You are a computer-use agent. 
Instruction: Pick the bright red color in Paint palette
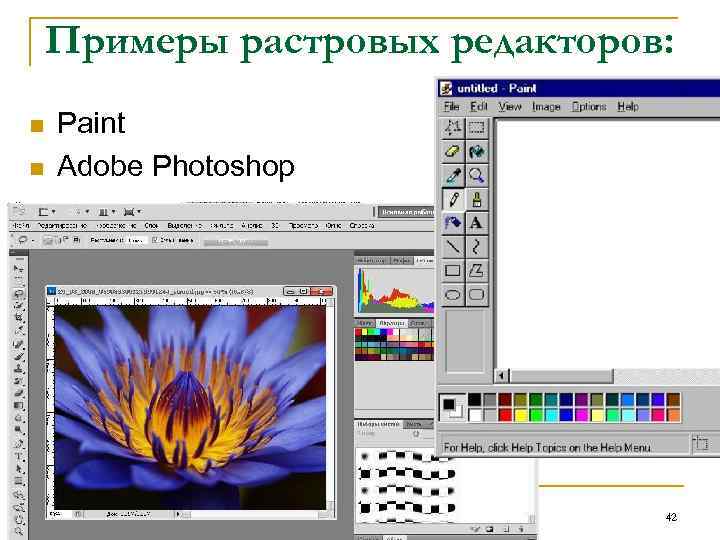pos(505,415)
